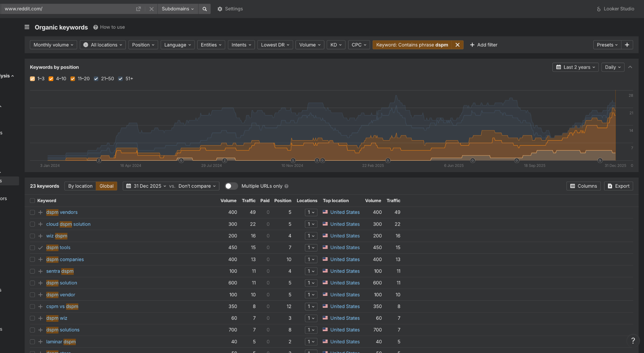
Task: Open the Subdomains mode dropdown
Action: 177,9
